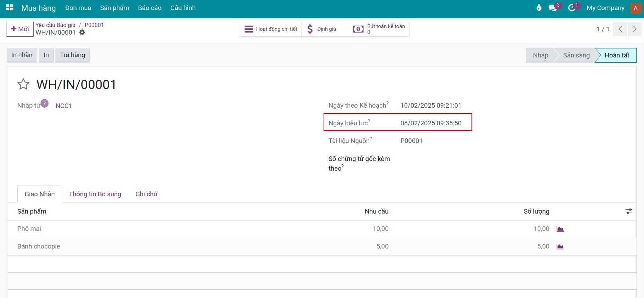Image resolution: width=644 pixels, height=298 pixels.
Task: Open the messages chat icon with badge 3
Action: pos(553,8)
